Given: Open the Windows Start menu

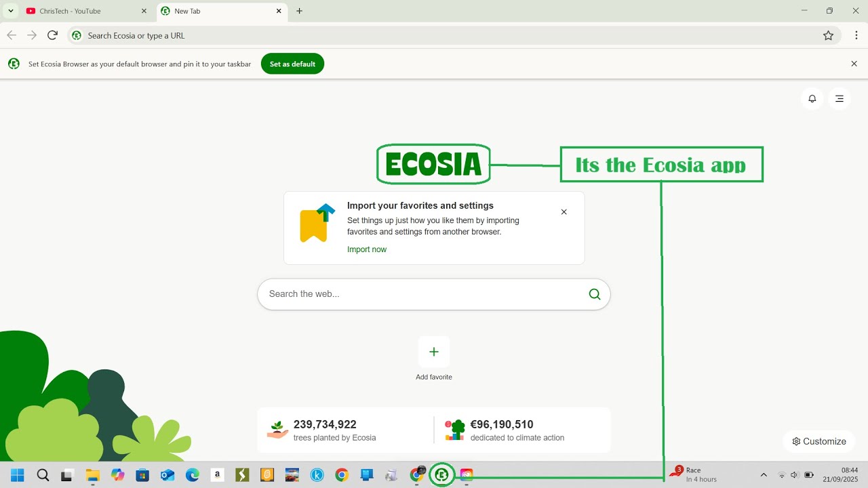Looking at the screenshot, I should click(x=18, y=475).
